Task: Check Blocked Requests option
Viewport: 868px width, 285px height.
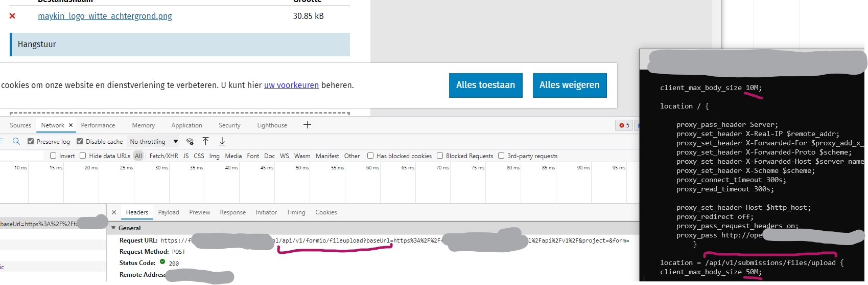Action: (x=440, y=156)
